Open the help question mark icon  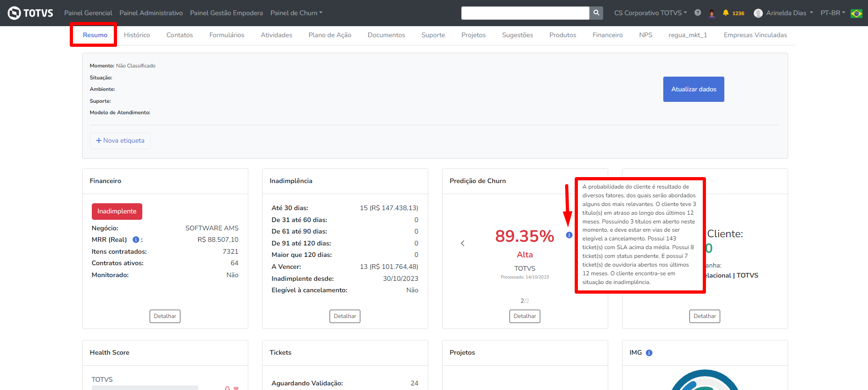(698, 13)
